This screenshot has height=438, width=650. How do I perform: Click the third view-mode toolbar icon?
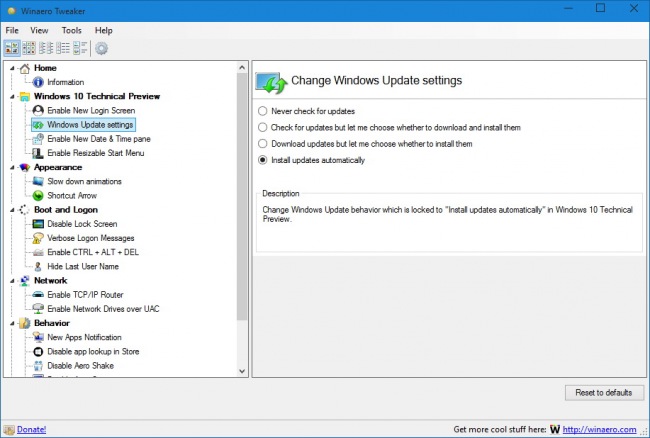(46, 48)
